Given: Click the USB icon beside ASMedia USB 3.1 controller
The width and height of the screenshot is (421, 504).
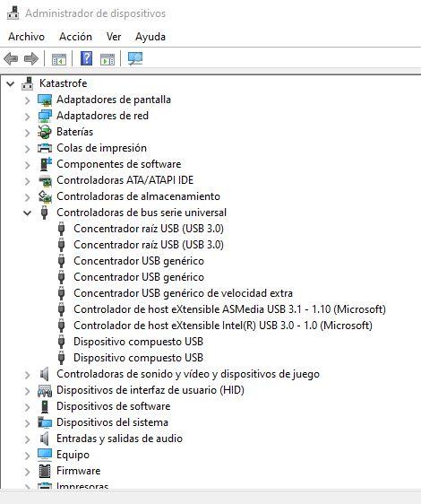Looking at the screenshot, I should (x=61, y=309).
